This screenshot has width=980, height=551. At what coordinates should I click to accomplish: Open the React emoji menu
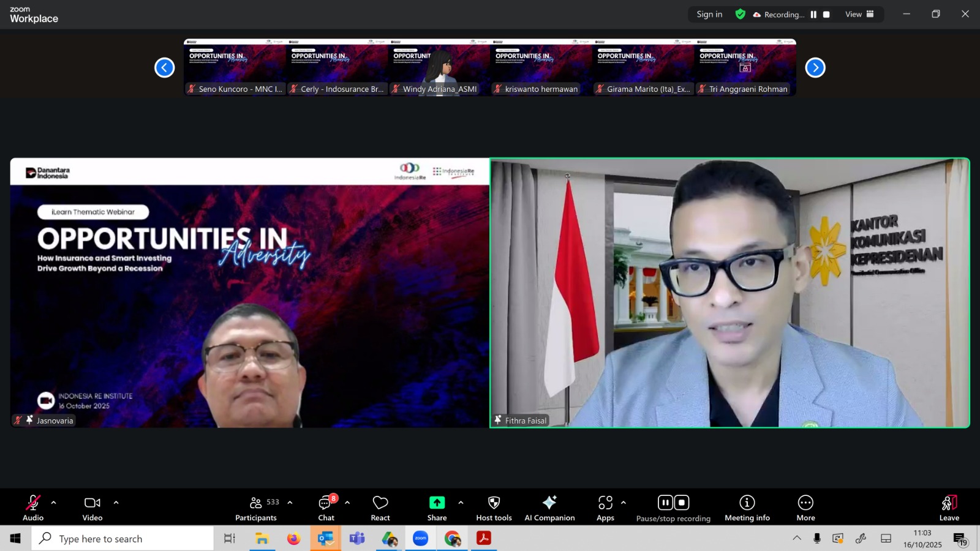click(x=380, y=508)
